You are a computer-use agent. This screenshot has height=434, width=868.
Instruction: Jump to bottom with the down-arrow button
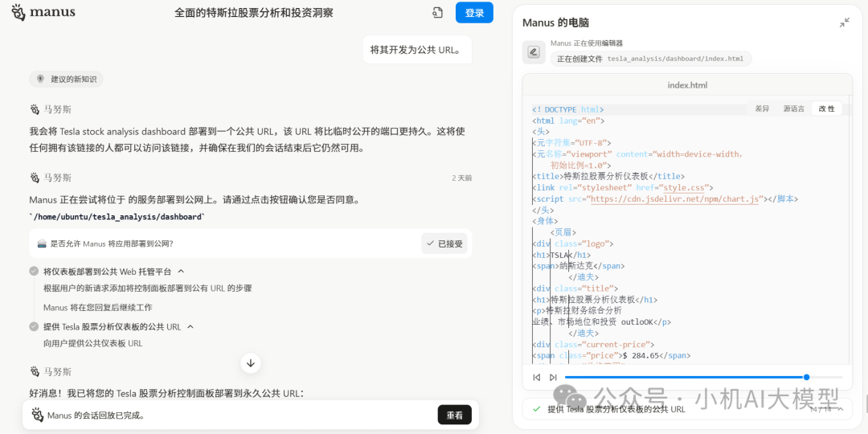[250, 363]
